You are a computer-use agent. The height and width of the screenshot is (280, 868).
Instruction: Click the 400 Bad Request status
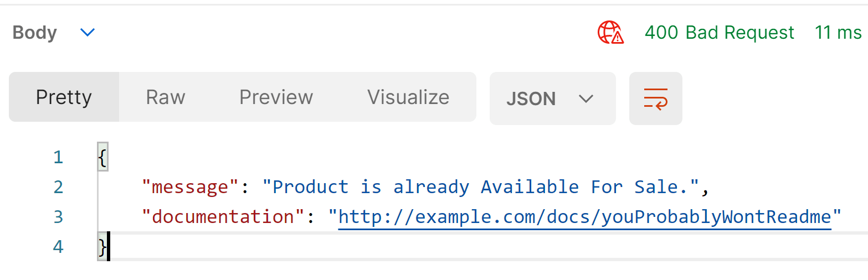[x=719, y=33]
